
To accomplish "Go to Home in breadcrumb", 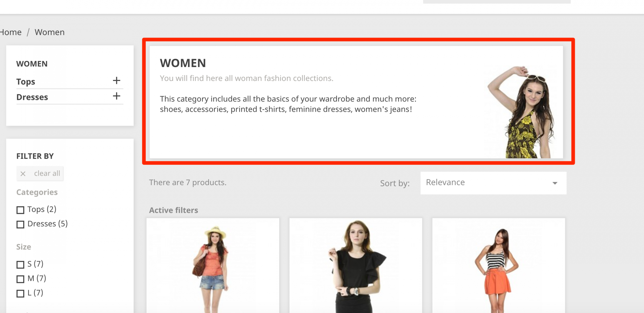I will tap(11, 32).
